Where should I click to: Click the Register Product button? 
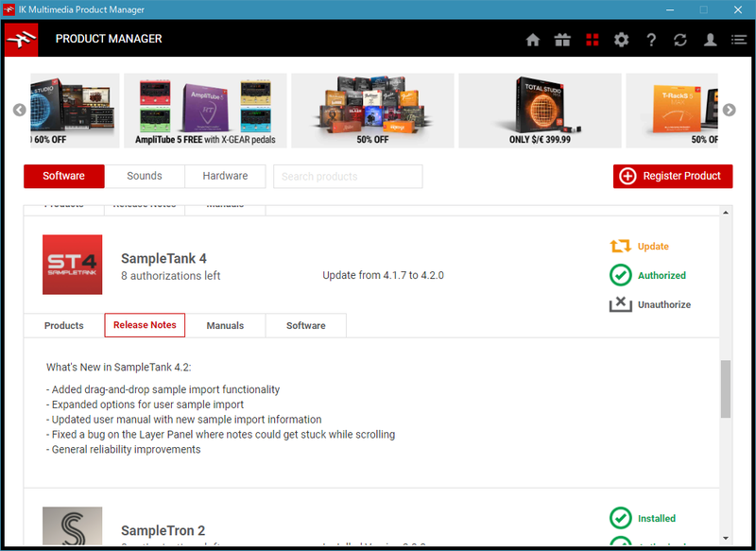click(x=673, y=176)
